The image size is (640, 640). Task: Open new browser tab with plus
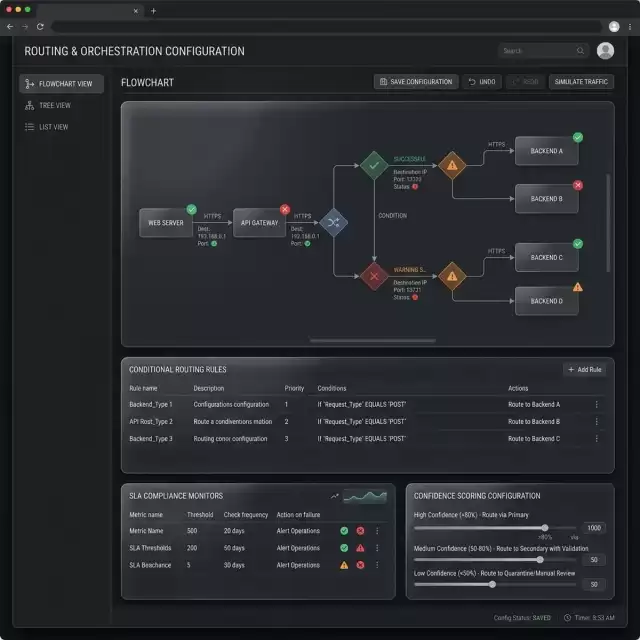point(153,11)
